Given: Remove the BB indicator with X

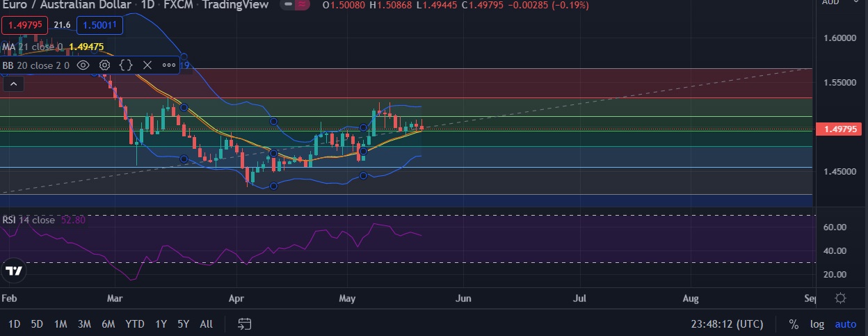Looking at the screenshot, I should click(x=147, y=65).
